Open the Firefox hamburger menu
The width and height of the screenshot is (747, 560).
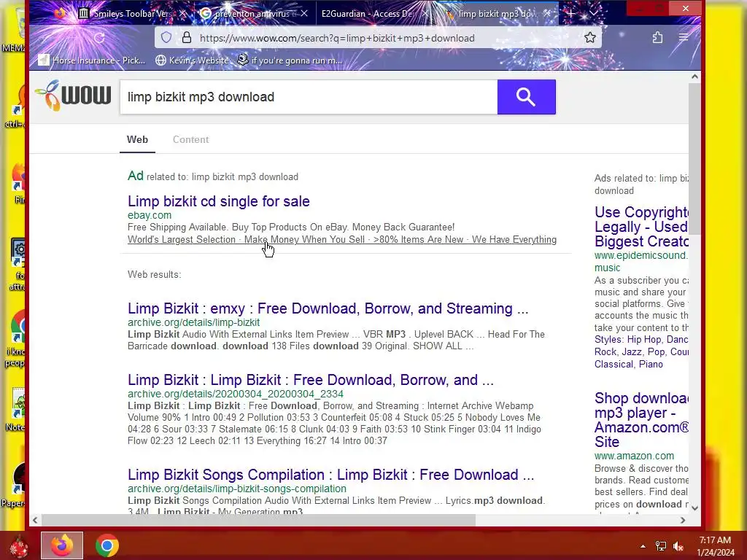(683, 37)
